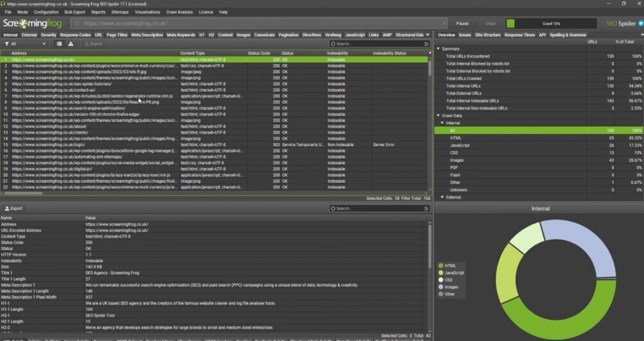Switch to the Site Structure tab
Image resolution: width=644 pixels, height=341 pixels.
point(487,35)
